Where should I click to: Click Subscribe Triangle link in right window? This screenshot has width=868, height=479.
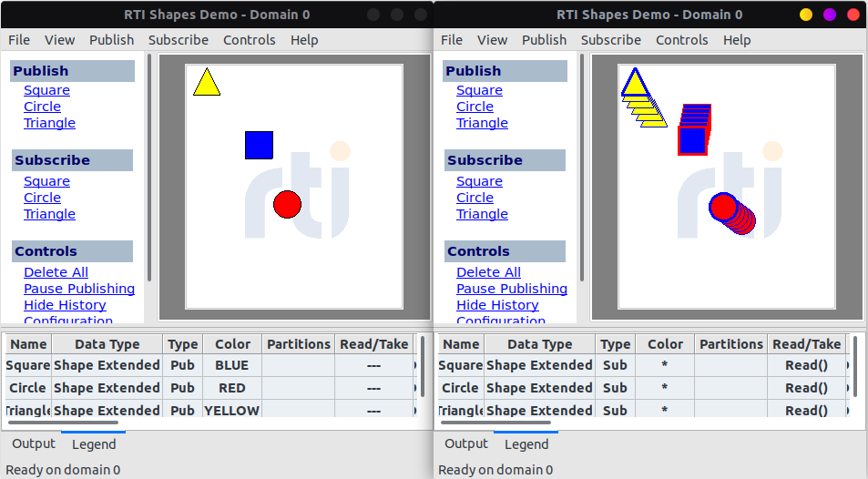(x=482, y=214)
